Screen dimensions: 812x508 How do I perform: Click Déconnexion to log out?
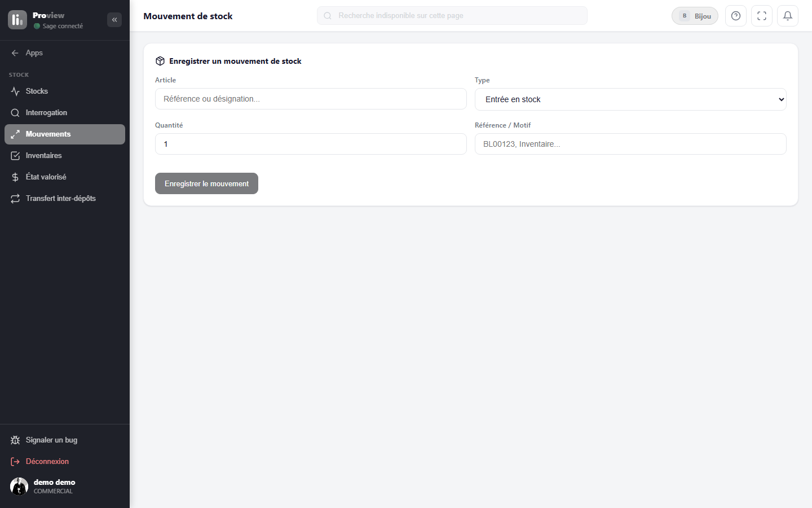click(65, 462)
